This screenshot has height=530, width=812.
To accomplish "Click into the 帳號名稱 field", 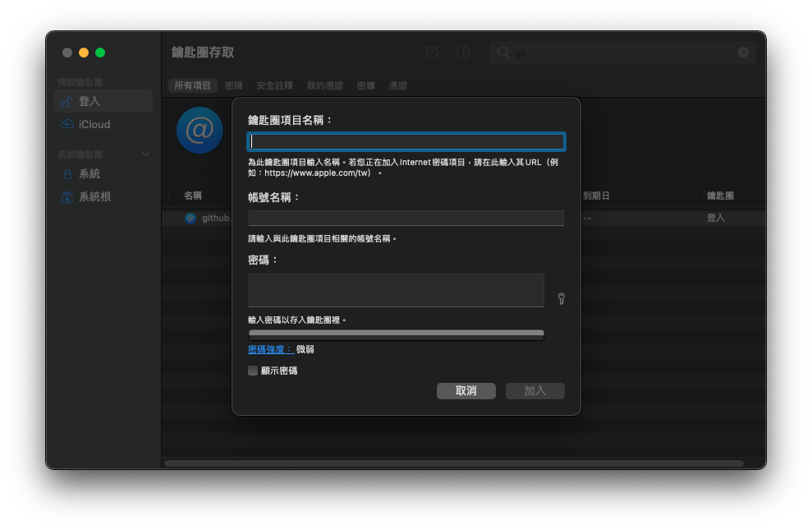I will click(x=406, y=218).
